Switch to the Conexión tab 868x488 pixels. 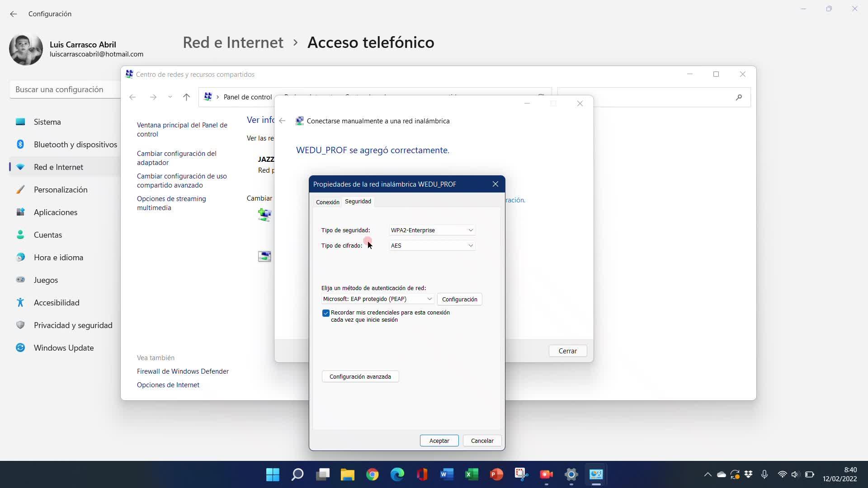(327, 202)
